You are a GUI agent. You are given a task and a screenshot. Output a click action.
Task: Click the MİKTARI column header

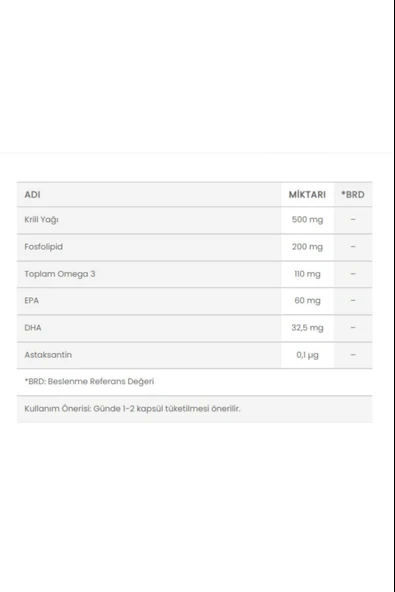307,195
